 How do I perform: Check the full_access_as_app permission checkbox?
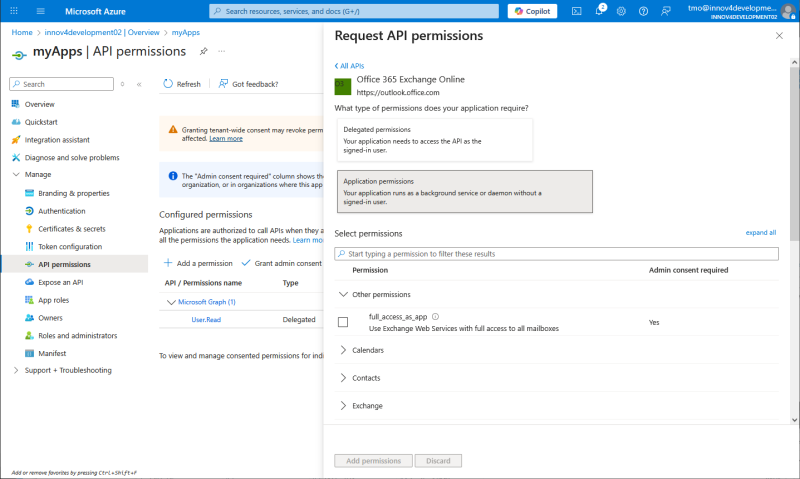tap(343, 322)
